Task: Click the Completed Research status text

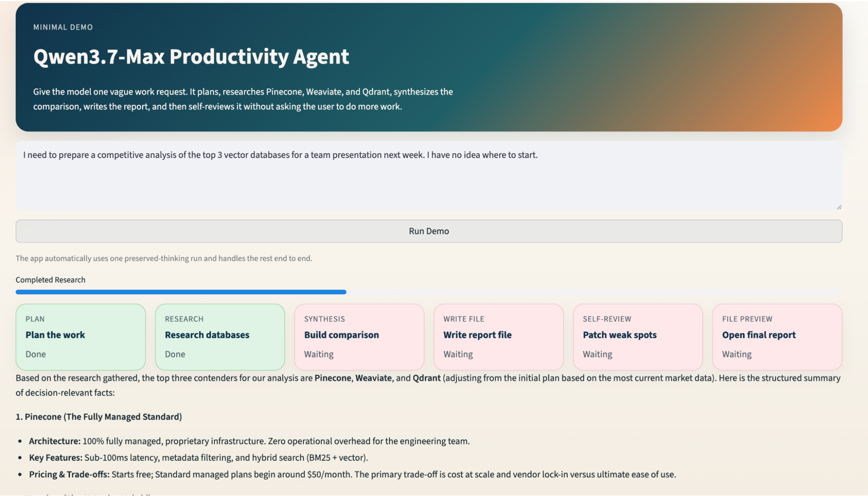Action: pos(50,280)
